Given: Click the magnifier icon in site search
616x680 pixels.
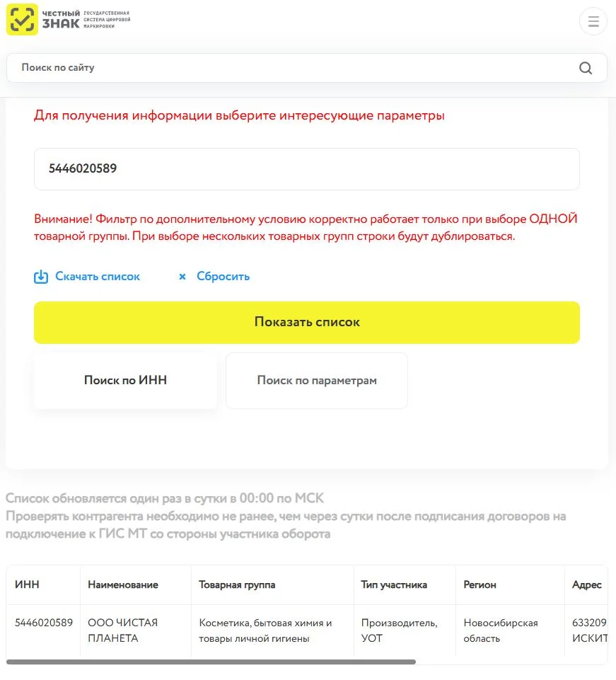Looking at the screenshot, I should click(x=586, y=68).
